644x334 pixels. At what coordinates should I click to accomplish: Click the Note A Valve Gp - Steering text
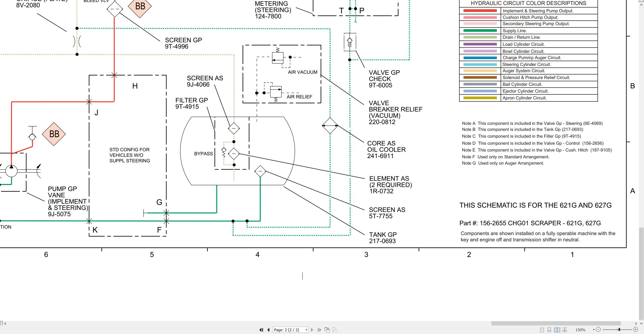click(x=532, y=123)
